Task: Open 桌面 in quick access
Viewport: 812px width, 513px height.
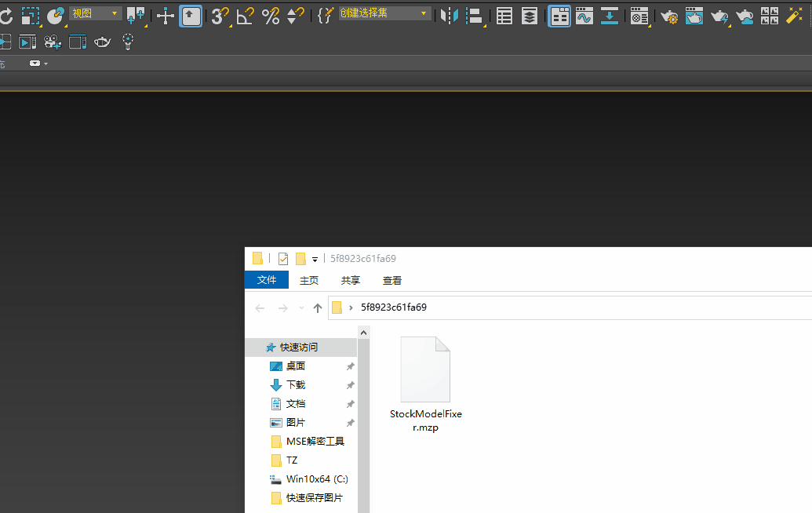Action: (x=295, y=366)
